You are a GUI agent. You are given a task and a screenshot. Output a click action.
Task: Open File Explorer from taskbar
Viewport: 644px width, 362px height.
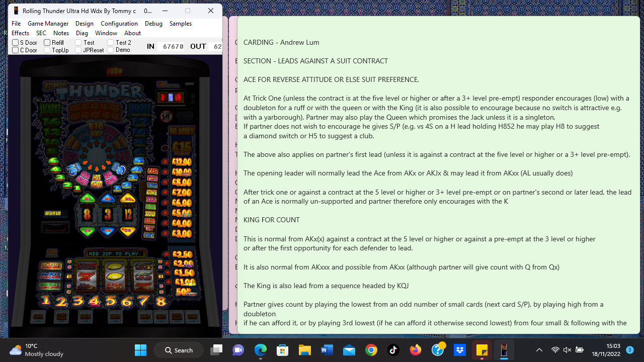pos(305,350)
